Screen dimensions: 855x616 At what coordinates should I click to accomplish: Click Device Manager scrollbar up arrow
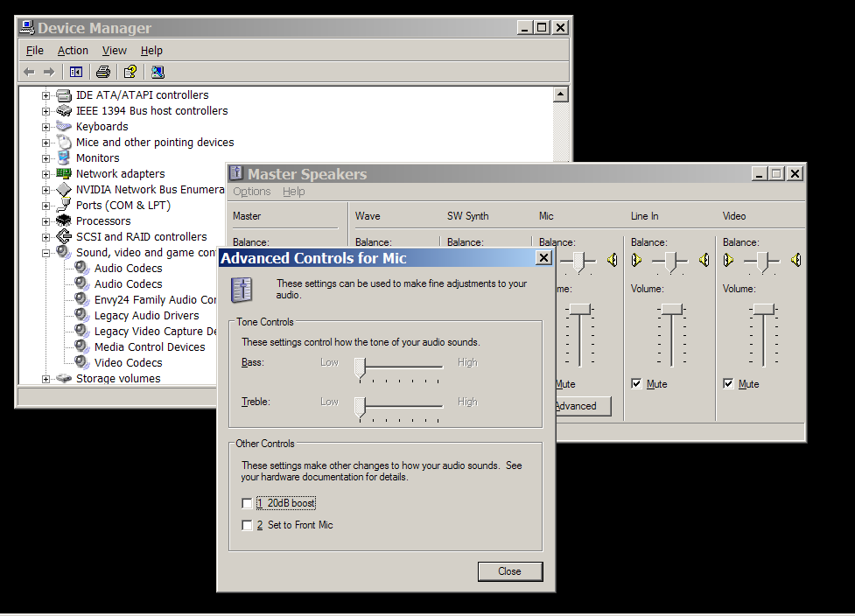(561, 94)
